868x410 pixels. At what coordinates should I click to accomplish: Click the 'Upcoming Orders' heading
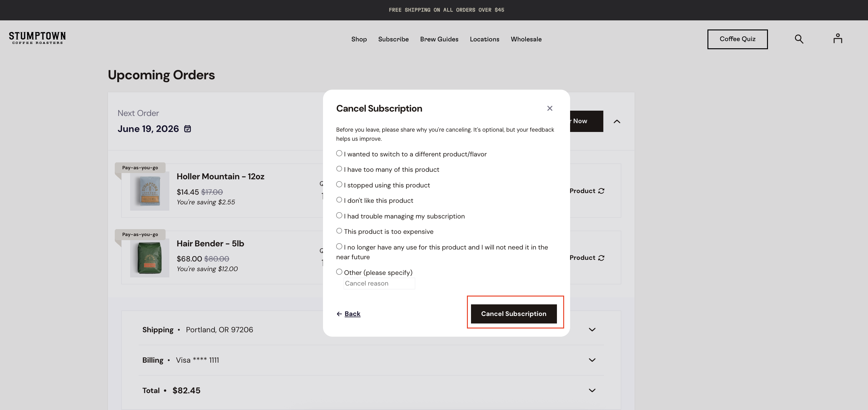161,75
